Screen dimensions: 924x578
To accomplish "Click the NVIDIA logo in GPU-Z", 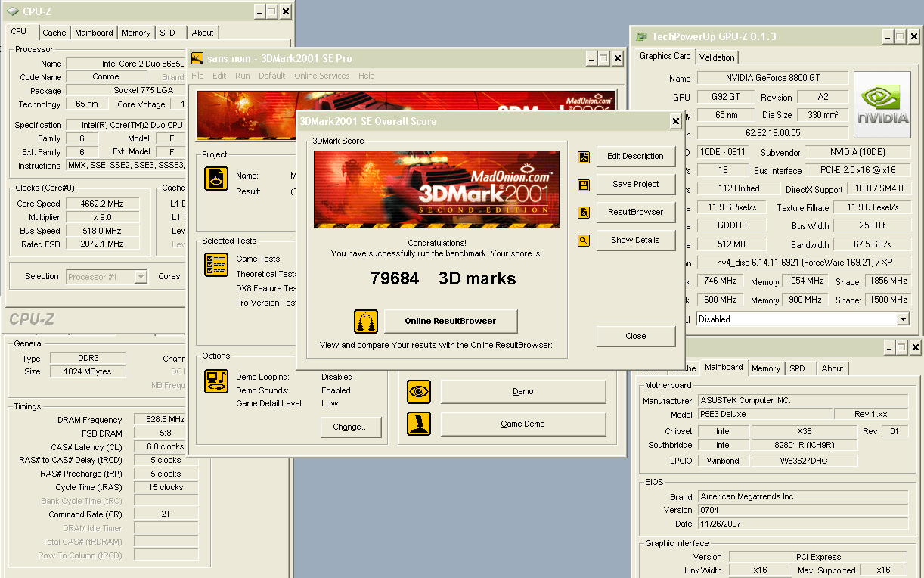I will [882, 105].
